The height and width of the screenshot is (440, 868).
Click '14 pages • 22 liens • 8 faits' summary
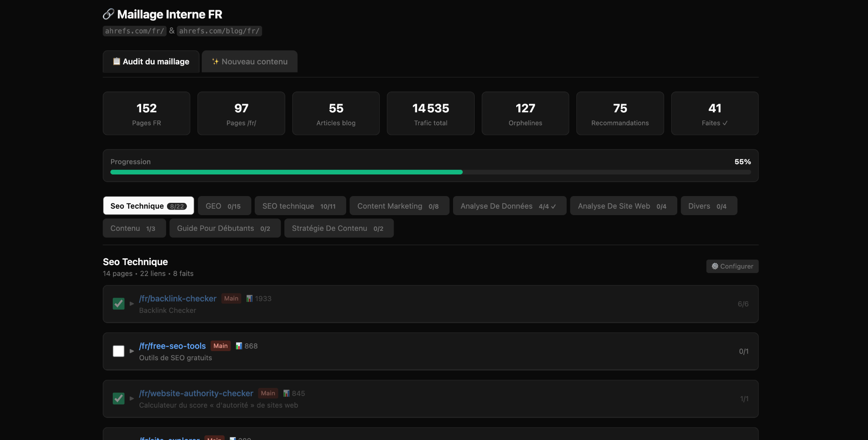coord(148,274)
